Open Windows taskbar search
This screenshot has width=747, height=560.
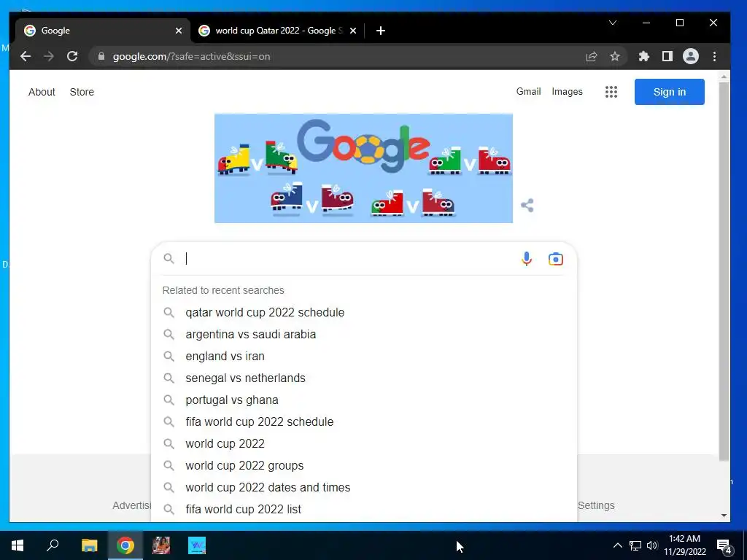point(53,545)
